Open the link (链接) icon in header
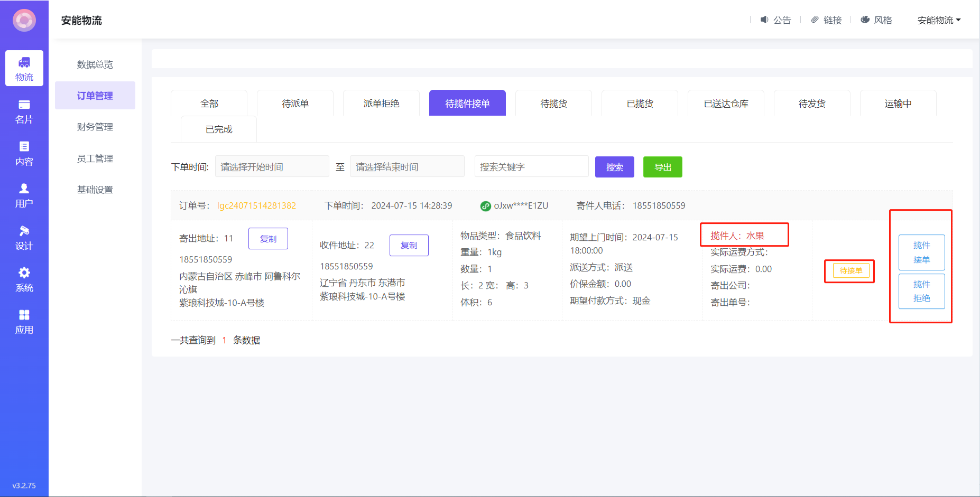The width and height of the screenshot is (980, 497). tap(815, 20)
